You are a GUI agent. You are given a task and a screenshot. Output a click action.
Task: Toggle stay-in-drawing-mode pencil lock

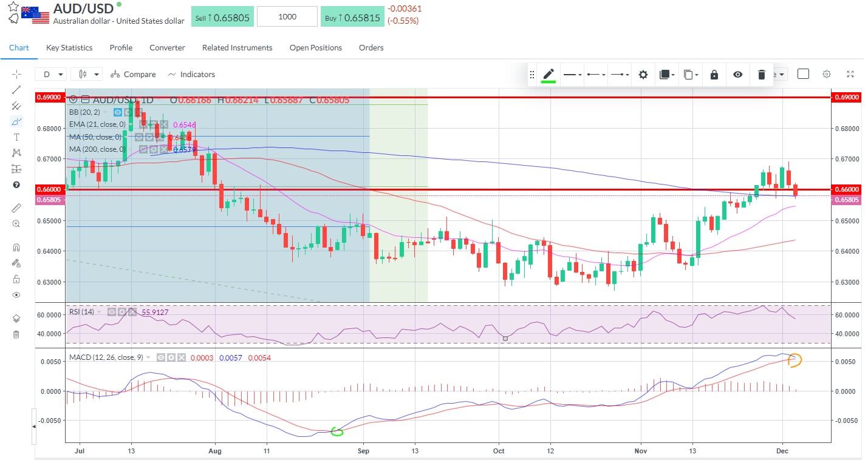[x=16, y=263]
